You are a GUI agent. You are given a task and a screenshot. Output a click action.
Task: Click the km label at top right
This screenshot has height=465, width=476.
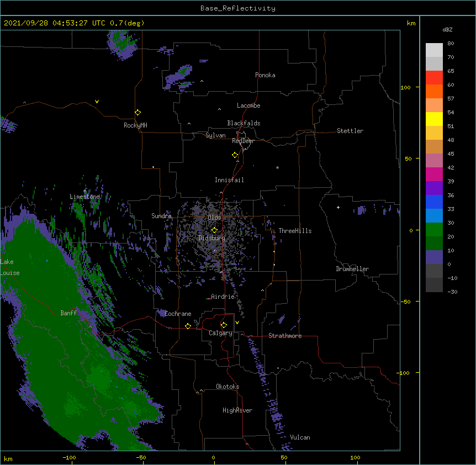coord(411,23)
